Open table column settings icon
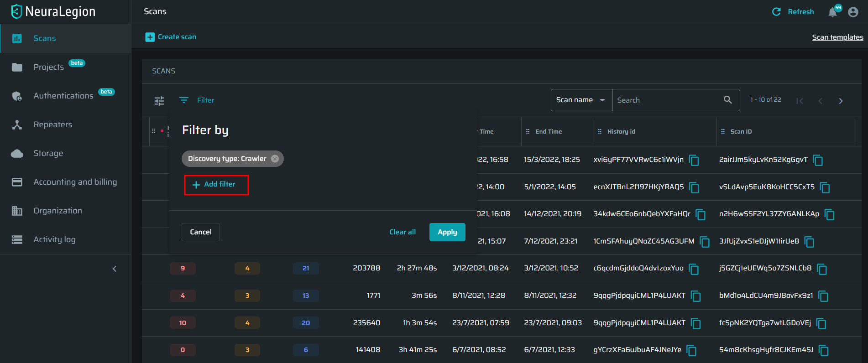Screen dimensions: 868x363 click(159, 100)
